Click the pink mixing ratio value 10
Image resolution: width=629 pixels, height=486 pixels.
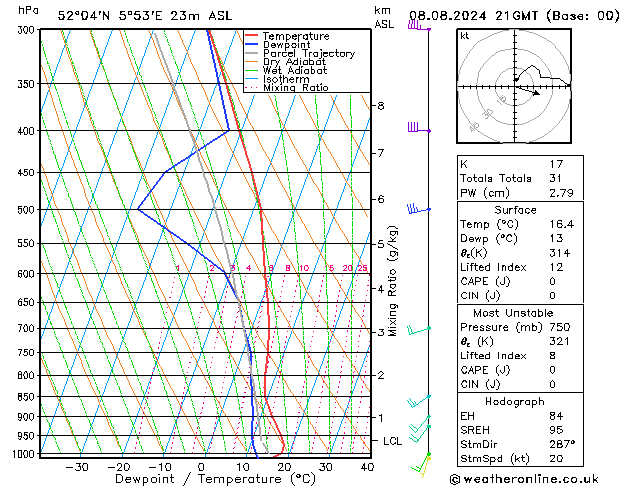click(304, 268)
